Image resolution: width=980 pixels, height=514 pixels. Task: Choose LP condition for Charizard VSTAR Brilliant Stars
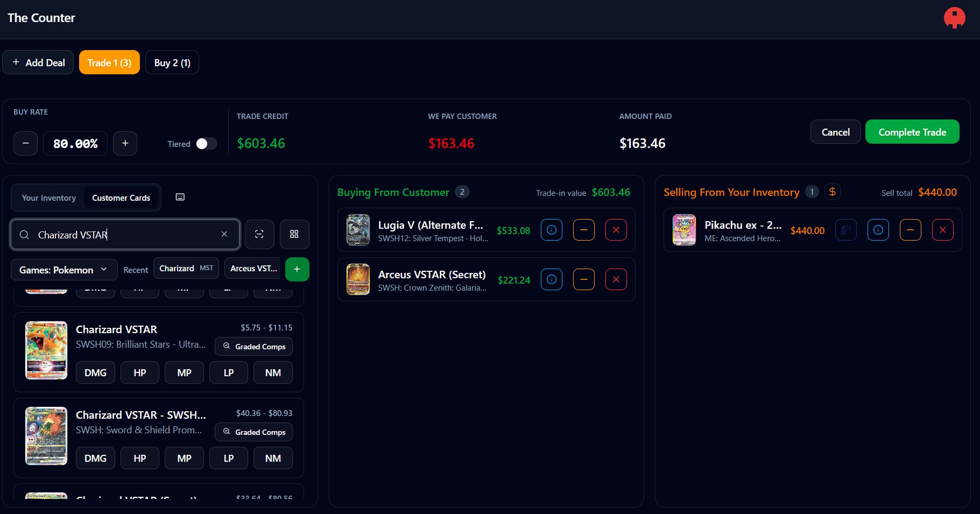[229, 372]
